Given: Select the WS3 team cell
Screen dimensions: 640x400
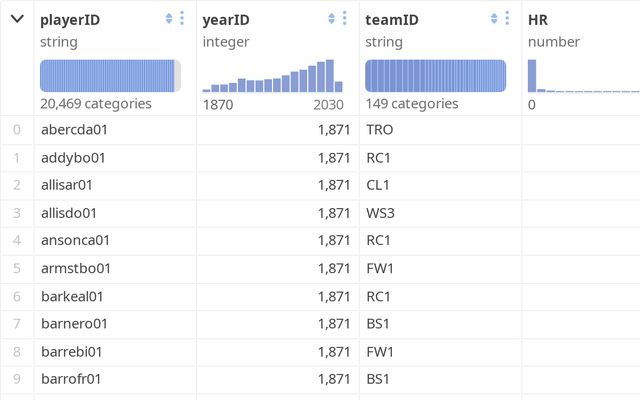Looking at the screenshot, I should click(380, 213).
